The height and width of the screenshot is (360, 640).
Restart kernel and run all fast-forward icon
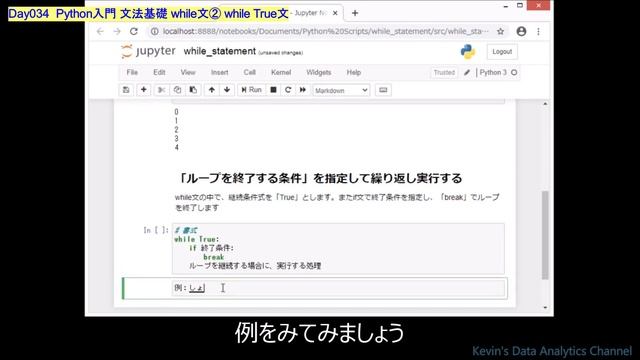303,90
